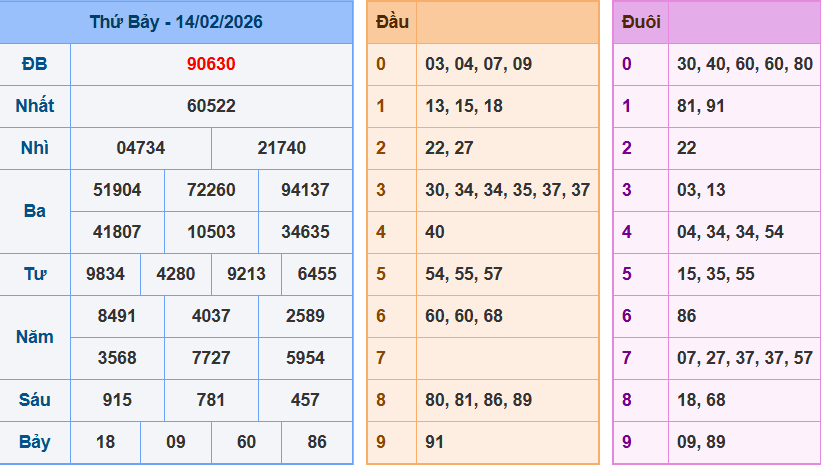Click the Đầu column header
This screenshot has width=821, height=465.
(391, 22)
